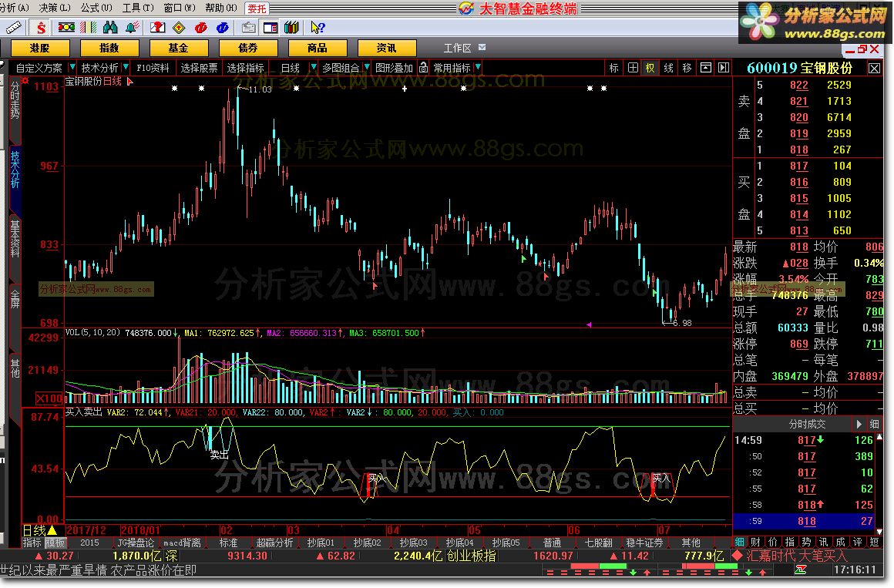Click the blue circular phi icon
This screenshot has width=894, height=588.
[x=223, y=28]
